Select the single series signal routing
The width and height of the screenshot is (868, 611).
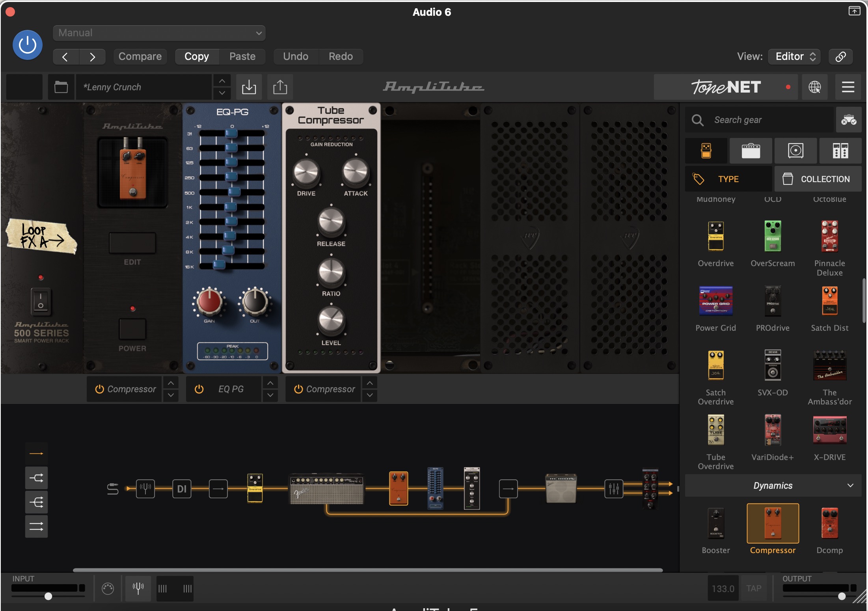click(37, 454)
